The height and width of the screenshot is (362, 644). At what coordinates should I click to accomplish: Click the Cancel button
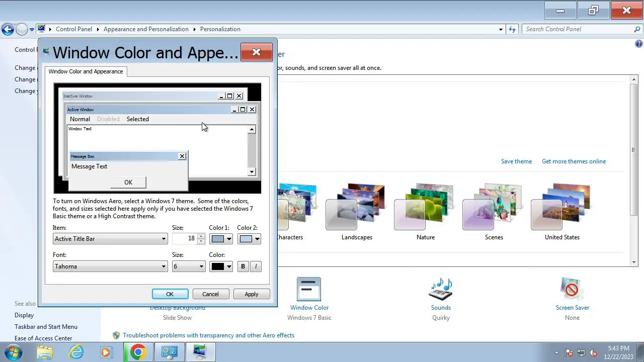coord(210,294)
